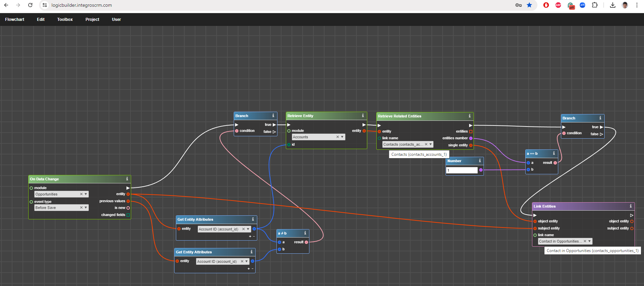Open upper Account ID attribute dropdown
The height and width of the screenshot is (286, 644).
tap(248, 229)
